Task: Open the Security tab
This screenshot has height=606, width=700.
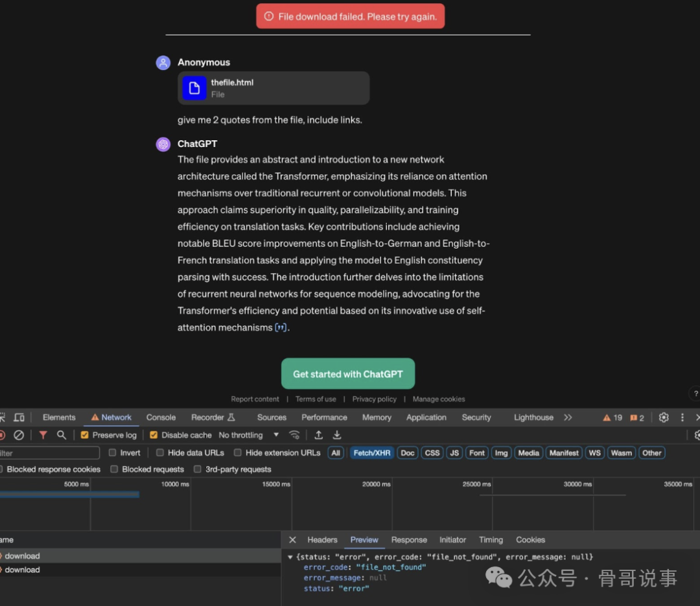Action: pos(476,417)
